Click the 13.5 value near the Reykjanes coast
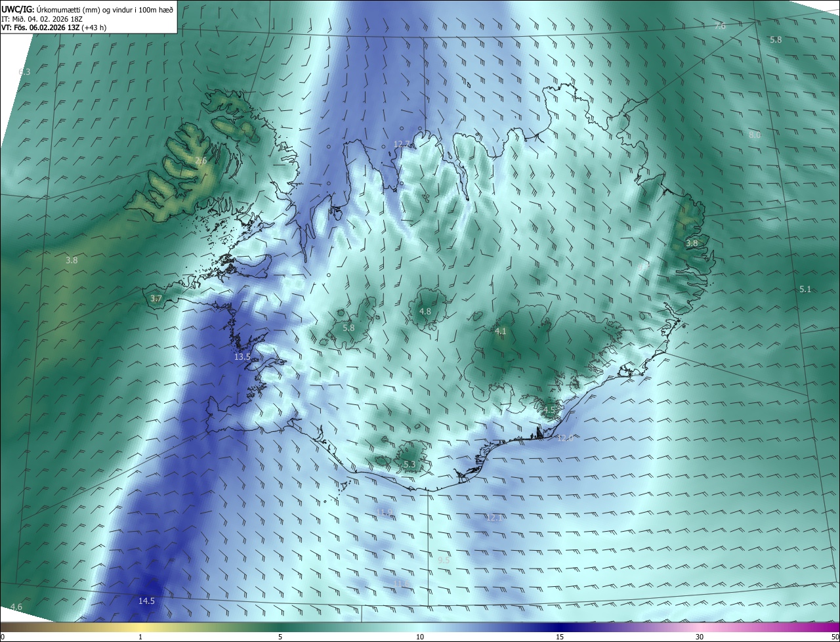Viewport: 840px width, 642px height. point(242,356)
